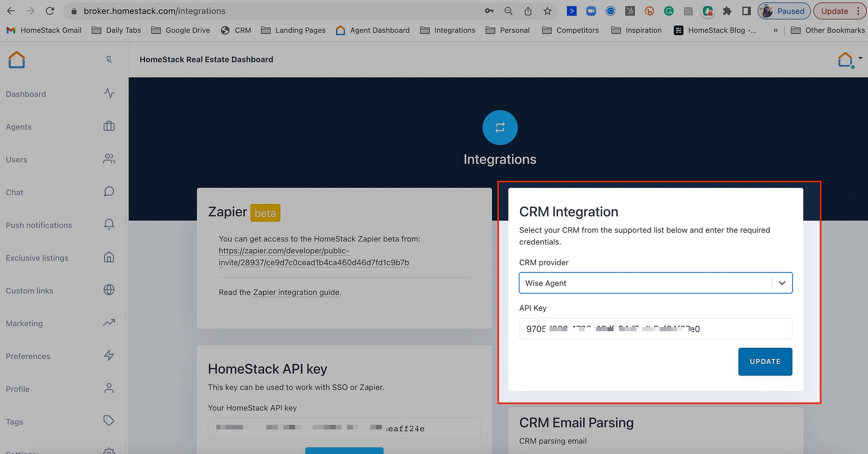Click the Your HomeStack API key field
Image resolution: width=868 pixels, height=454 pixels.
344,428
